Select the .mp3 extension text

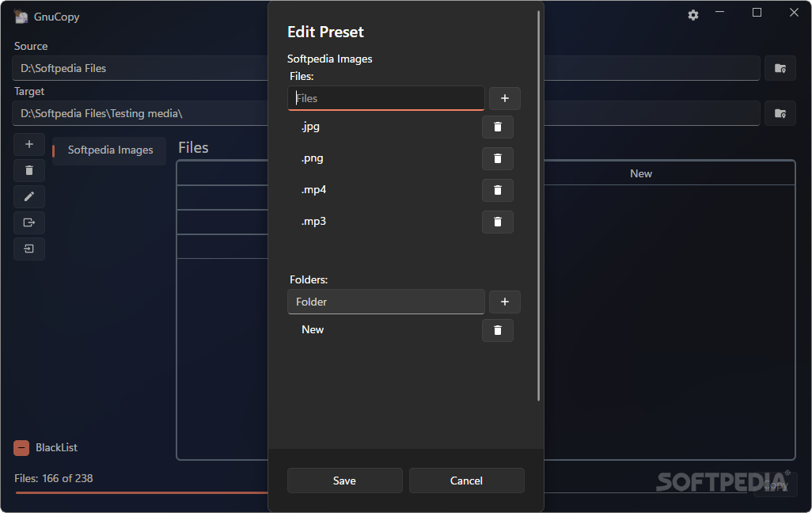[314, 221]
